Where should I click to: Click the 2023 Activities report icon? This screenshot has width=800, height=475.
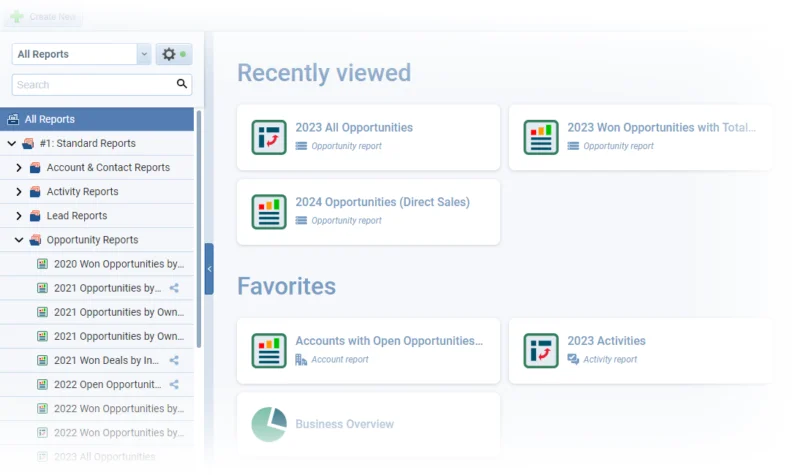coord(541,351)
